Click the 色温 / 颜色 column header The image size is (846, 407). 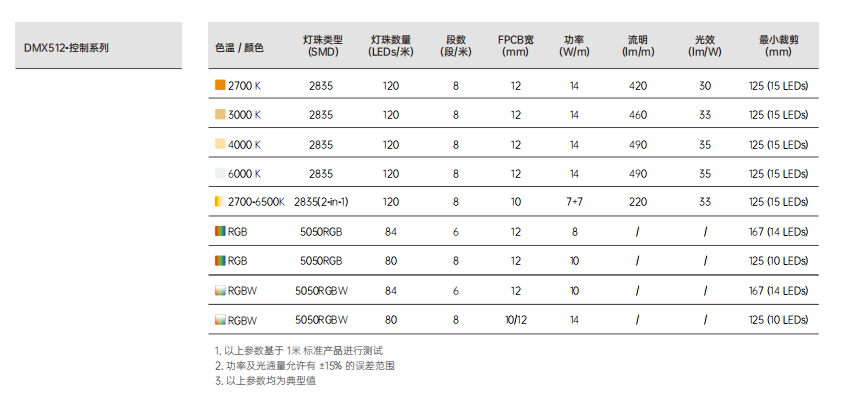240,48
